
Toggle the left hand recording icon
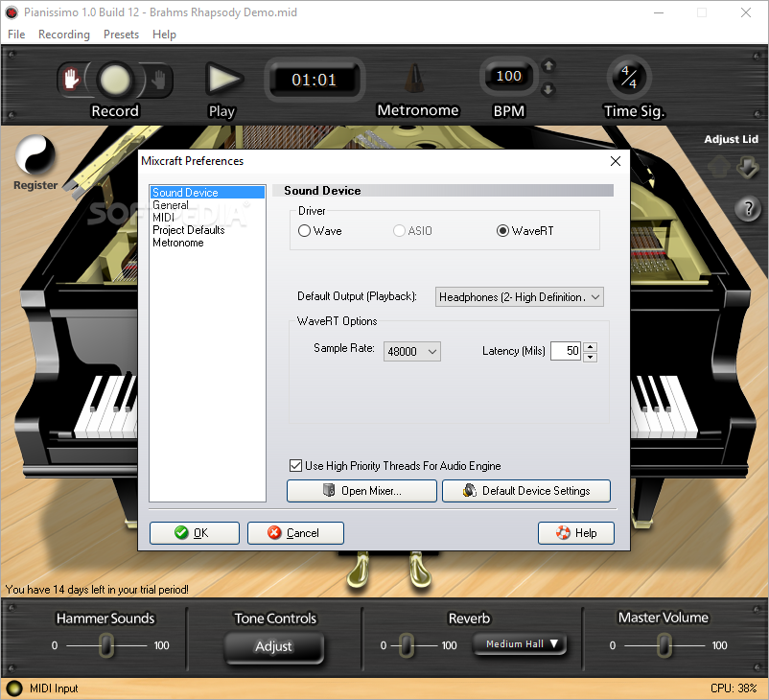(72, 79)
